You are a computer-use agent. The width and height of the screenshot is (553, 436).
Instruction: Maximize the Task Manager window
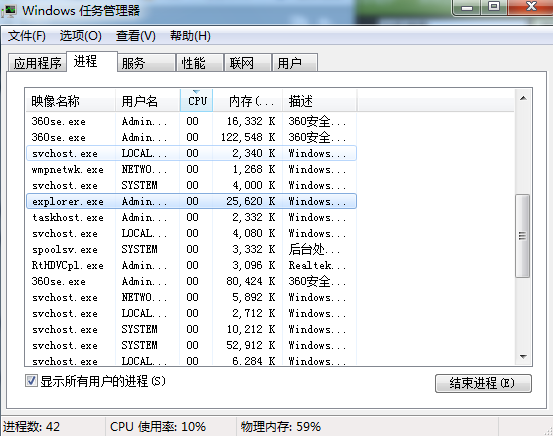(494, 7)
